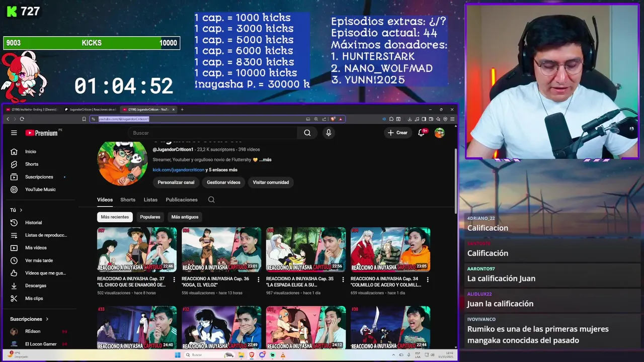Image resolution: width=644 pixels, height=362 pixels.
Task: Open browser main menu button
Action: (452, 119)
